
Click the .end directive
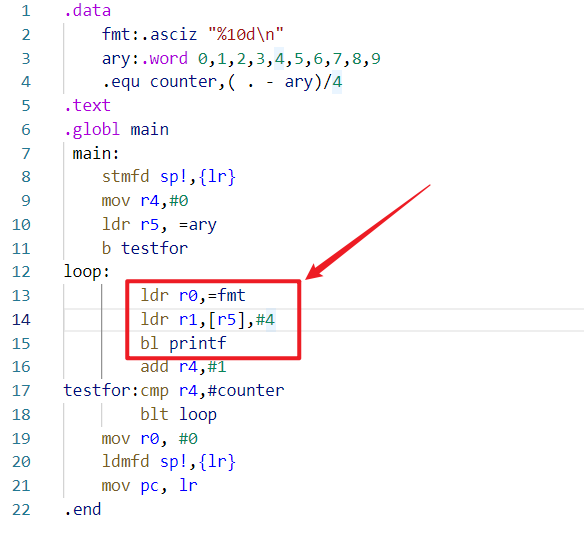tap(83, 510)
